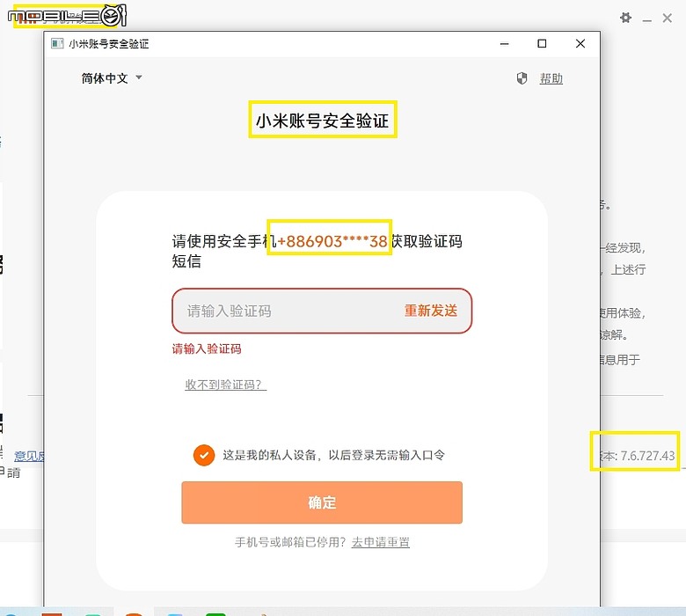Click the version text 7.6.727.43 in the background window
Image resolution: width=686 pixels, height=616 pixels.
point(647,456)
